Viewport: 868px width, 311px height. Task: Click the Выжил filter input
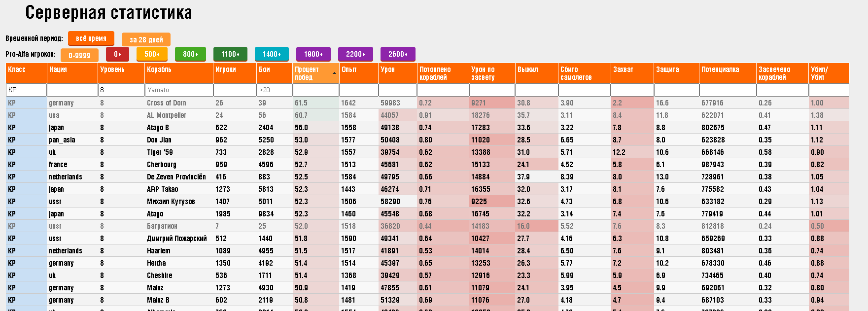click(537, 90)
